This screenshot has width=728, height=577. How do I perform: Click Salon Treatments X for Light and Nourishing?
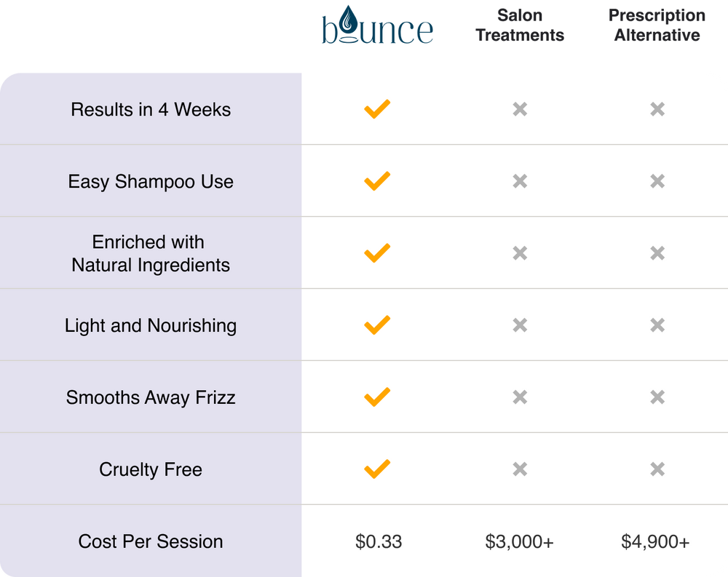(520, 325)
